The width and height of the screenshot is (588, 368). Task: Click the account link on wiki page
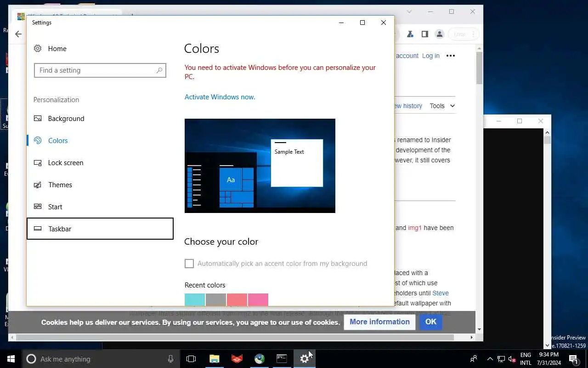[407, 56]
